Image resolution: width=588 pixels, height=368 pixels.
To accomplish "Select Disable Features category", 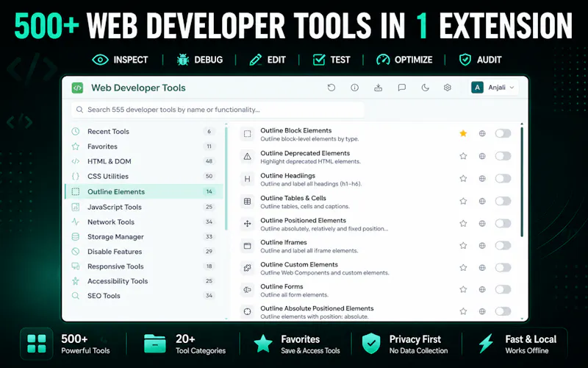I will tap(144, 252).
